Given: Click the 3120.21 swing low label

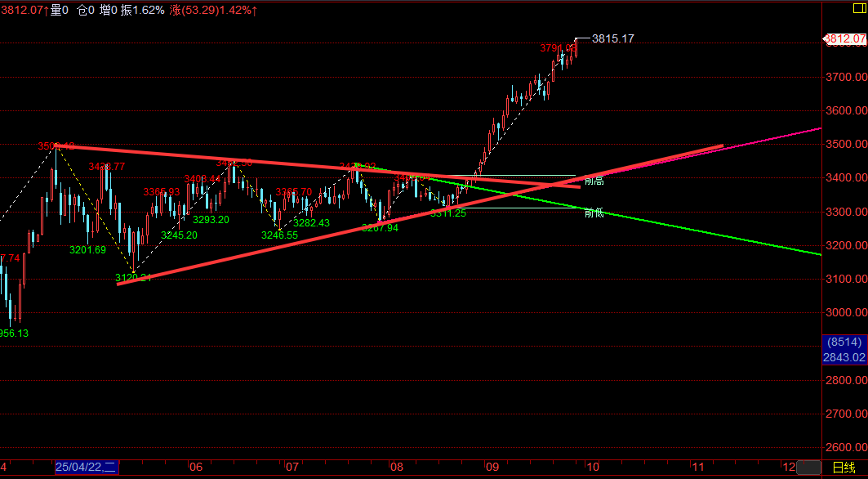Looking at the screenshot, I should click(133, 278).
